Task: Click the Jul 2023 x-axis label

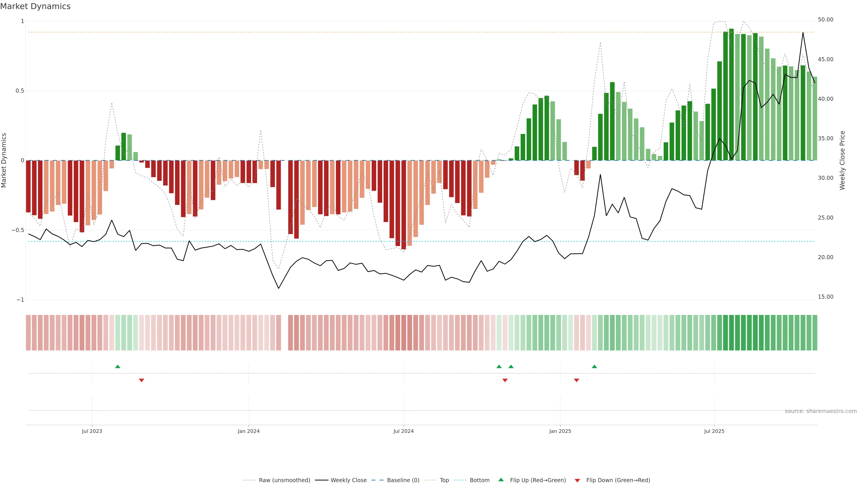Action: 92,431
